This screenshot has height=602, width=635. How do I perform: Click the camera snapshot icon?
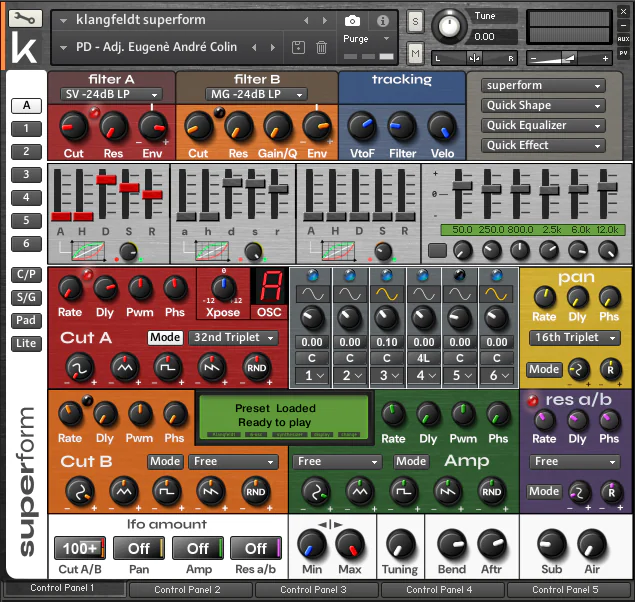coord(352,21)
